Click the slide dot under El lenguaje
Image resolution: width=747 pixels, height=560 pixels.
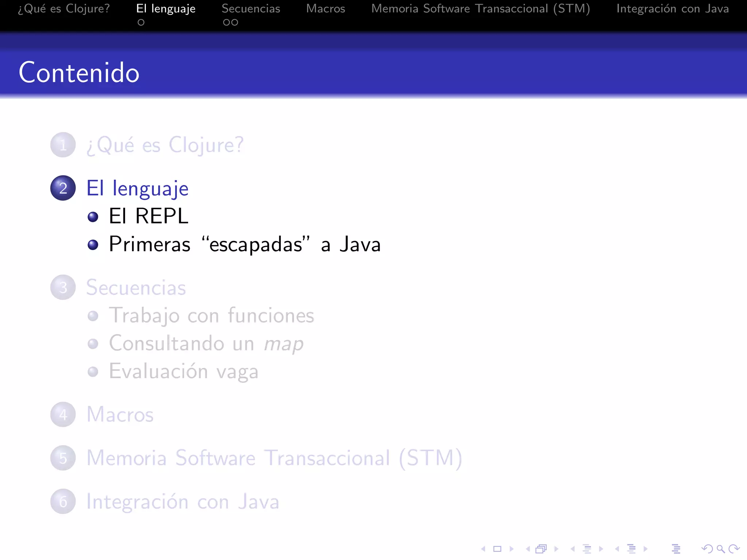141,23
